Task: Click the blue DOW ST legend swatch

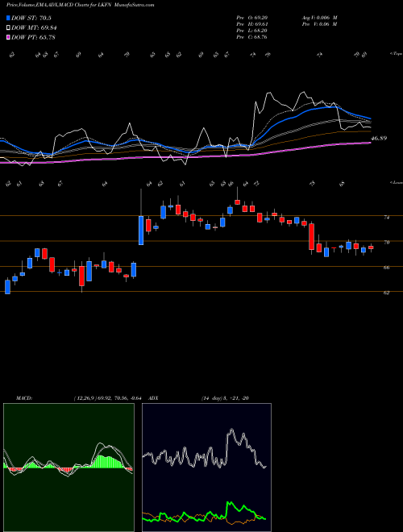Action: coord(9,18)
